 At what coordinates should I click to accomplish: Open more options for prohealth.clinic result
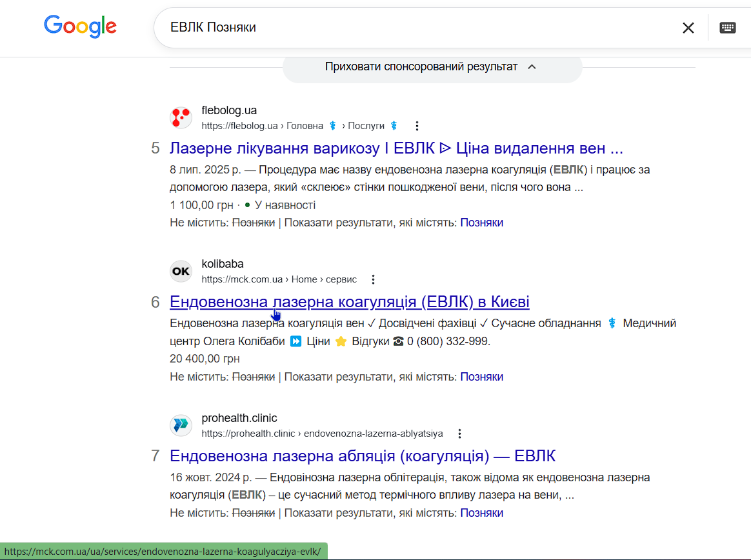459,434
